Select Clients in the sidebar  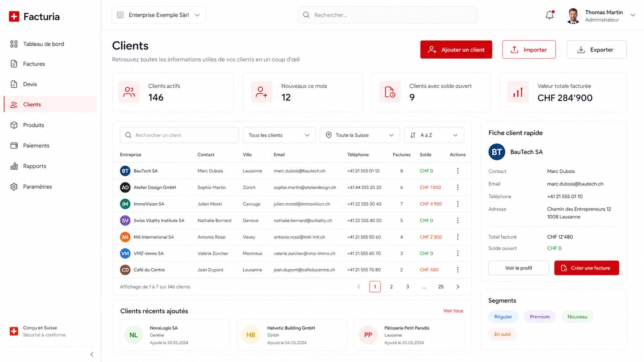coord(50,105)
